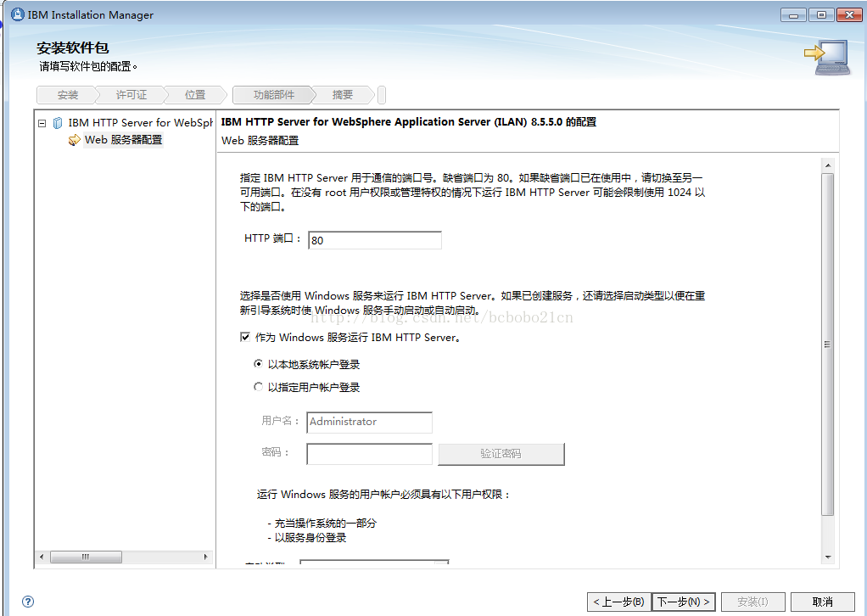Click vertical scrollbar up arrow
The height and width of the screenshot is (616, 867).
tap(828, 165)
